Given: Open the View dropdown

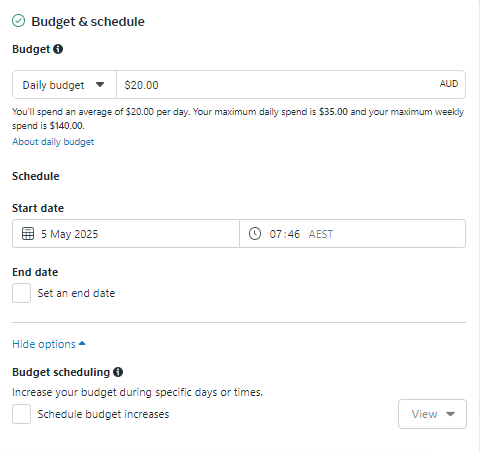Looking at the screenshot, I should click(432, 414).
